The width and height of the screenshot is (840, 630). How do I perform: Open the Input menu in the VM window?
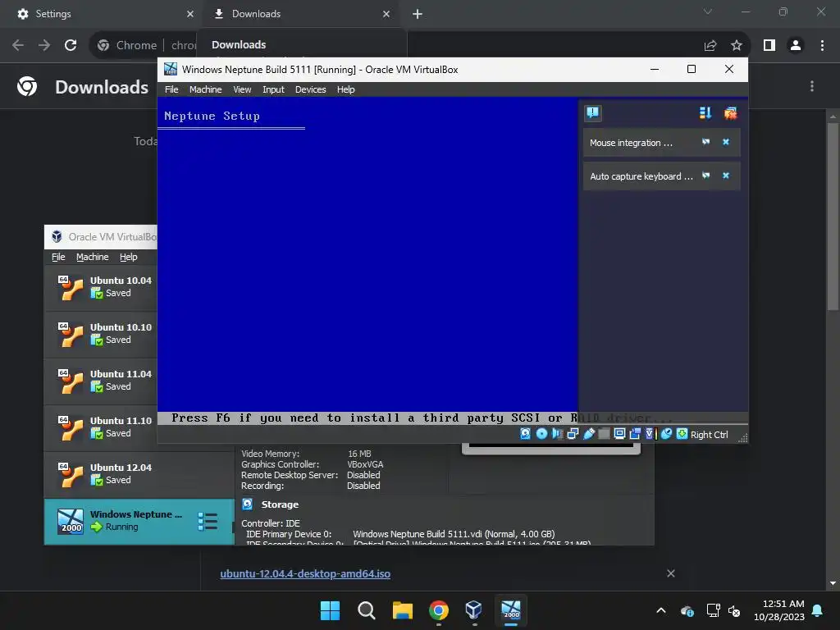(x=273, y=89)
